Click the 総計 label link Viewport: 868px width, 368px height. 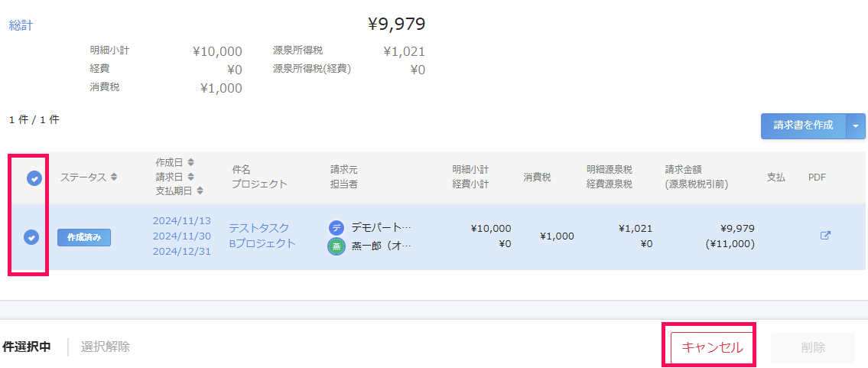pos(21,25)
